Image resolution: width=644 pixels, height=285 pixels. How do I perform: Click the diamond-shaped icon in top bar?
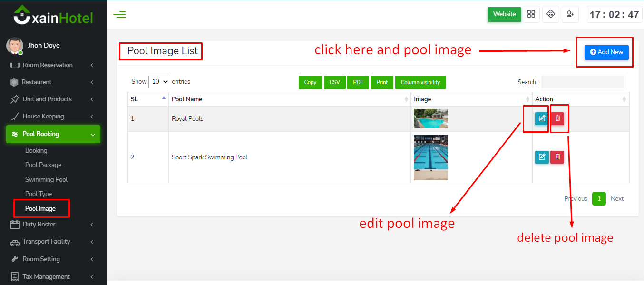tap(551, 14)
